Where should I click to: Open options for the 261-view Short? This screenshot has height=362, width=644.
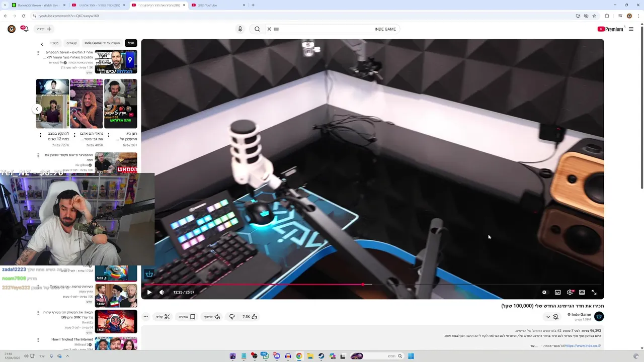tap(109, 135)
